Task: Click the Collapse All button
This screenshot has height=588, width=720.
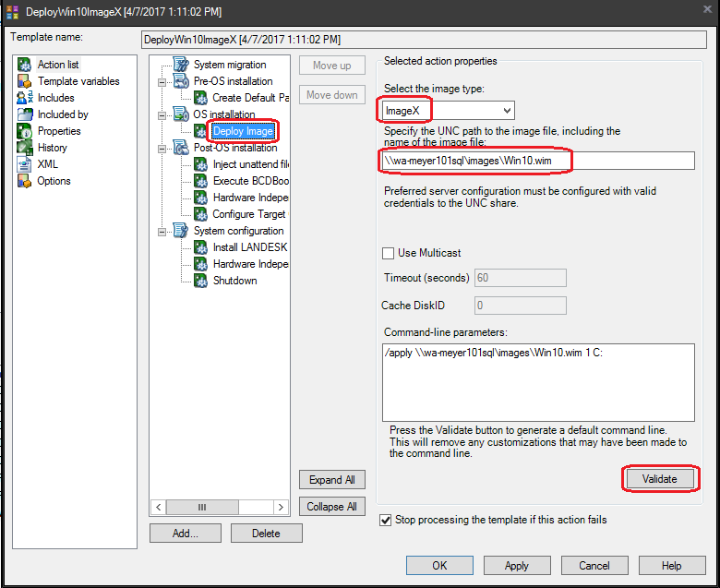Action: tap(332, 507)
